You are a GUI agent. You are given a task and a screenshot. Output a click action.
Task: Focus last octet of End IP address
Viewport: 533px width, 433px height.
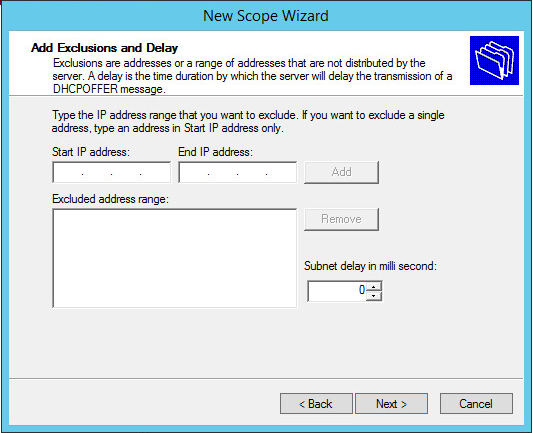tap(281, 172)
